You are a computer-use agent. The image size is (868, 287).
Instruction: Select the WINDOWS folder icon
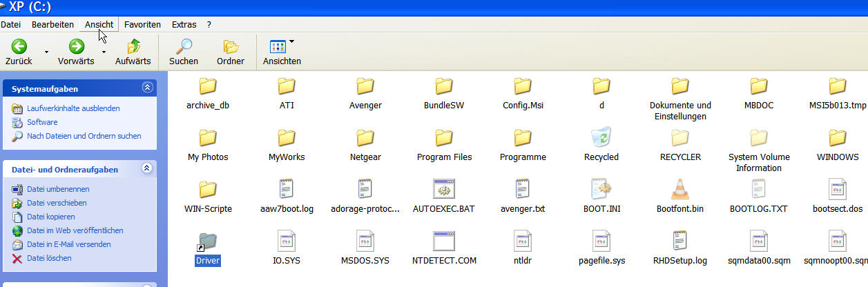point(837,137)
